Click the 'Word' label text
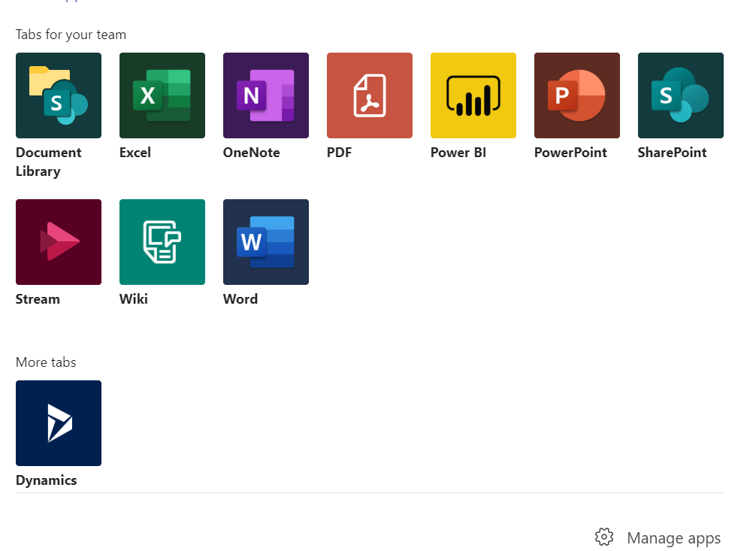Image resolution: width=756 pixels, height=551 pixels. pos(240,299)
